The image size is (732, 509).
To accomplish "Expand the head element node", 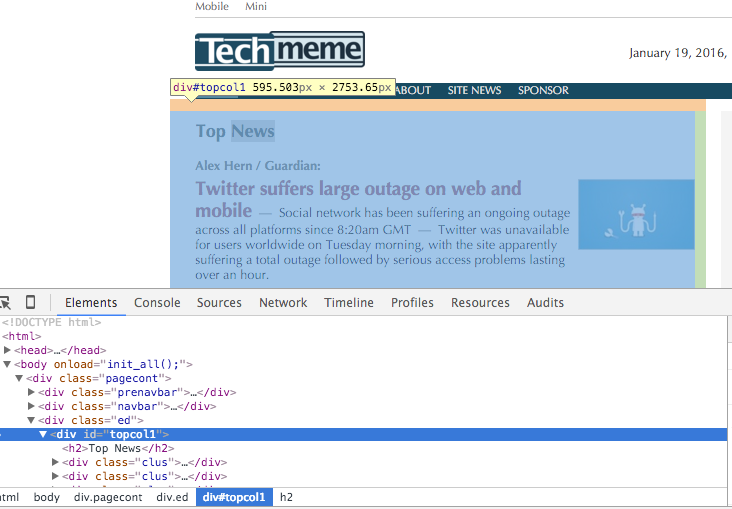I will pyautogui.click(x=7, y=350).
